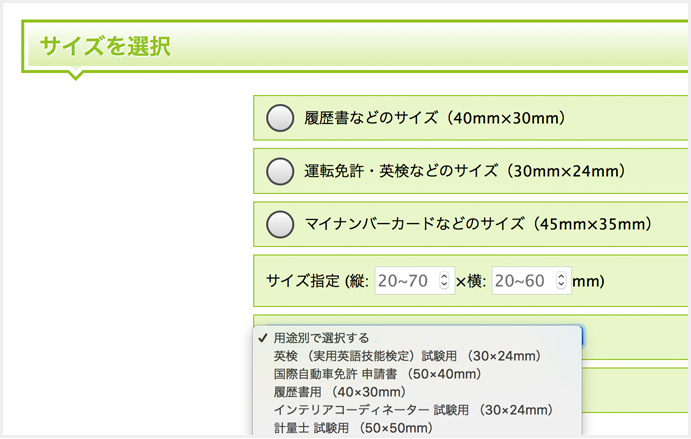The height and width of the screenshot is (439, 691).
Task: Decrease height with the 縦 stepper down arrow
Action: pos(446,287)
